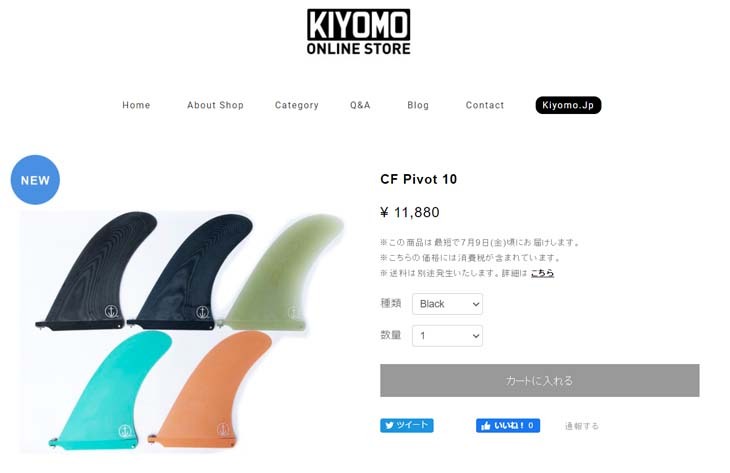Image resolution: width=730 pixels, height=473 pixels.
Task: Select the olive green fin image
Action: coord(283,272)
